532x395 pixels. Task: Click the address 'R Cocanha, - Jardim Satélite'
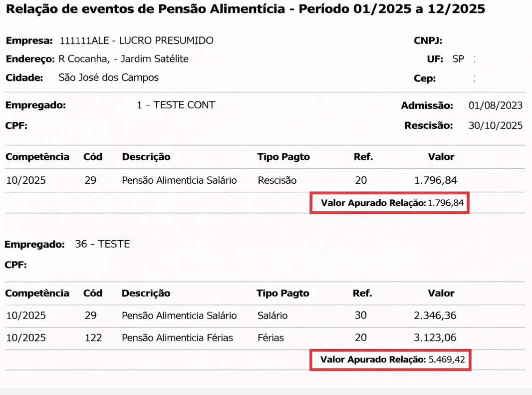point(123,59)
